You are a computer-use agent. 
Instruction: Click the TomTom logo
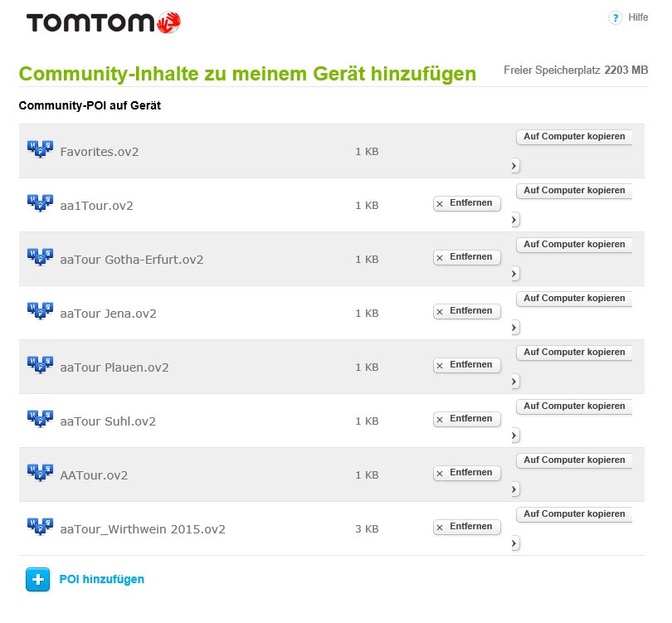point(103,22)
